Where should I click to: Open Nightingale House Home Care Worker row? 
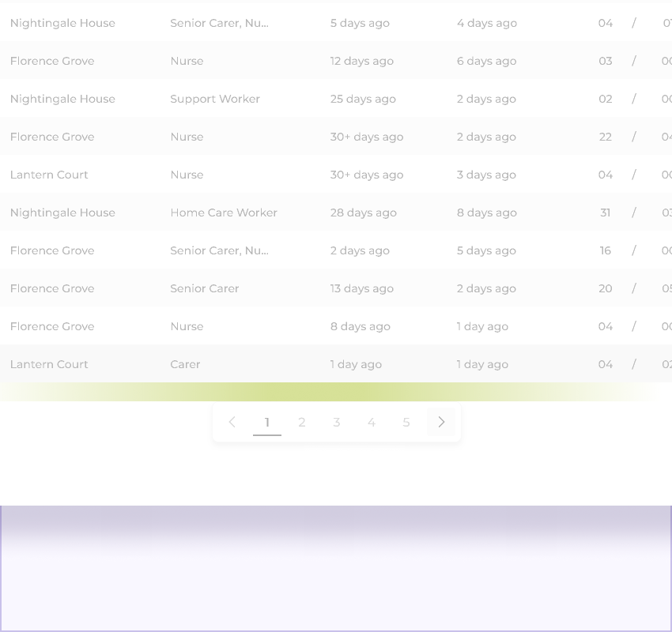coord(336,213)
